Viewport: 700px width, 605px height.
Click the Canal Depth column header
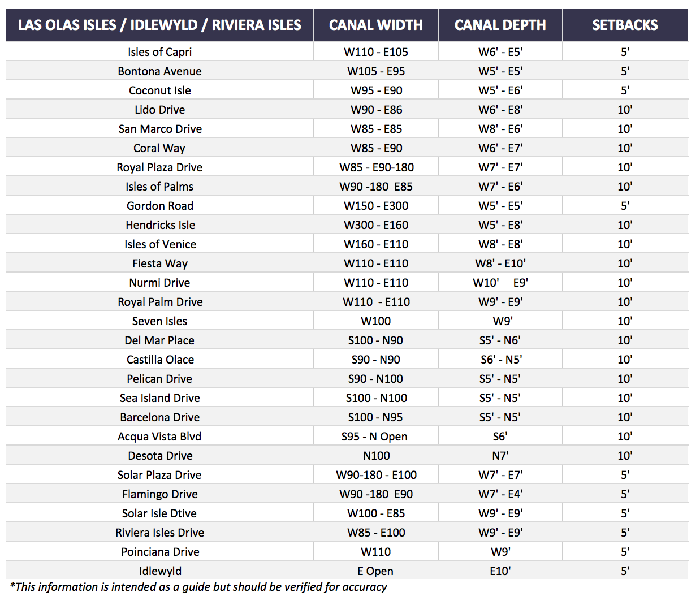pyautogui.click(x=500, y=25)
